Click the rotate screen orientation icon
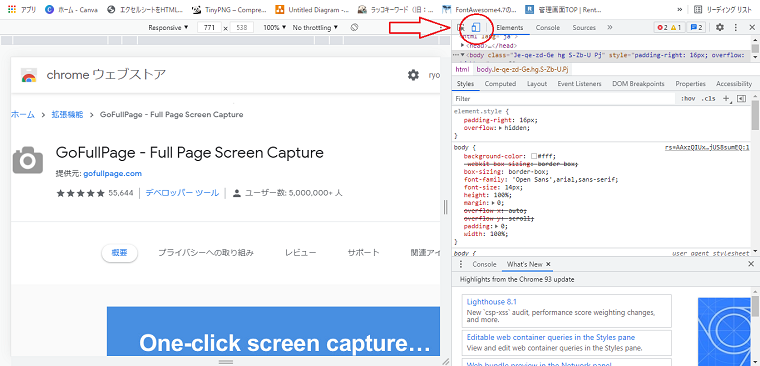760x366 pixels. (354, 28)
